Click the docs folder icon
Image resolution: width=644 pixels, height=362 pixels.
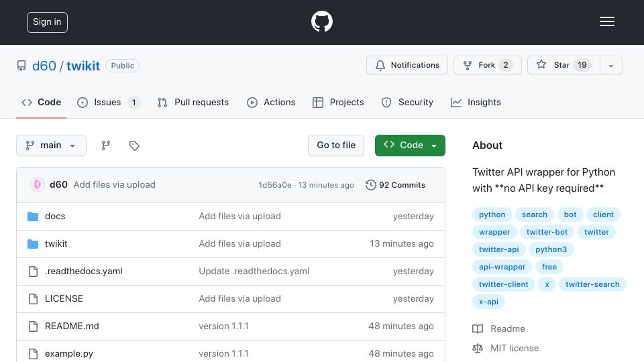pos(33,217)
